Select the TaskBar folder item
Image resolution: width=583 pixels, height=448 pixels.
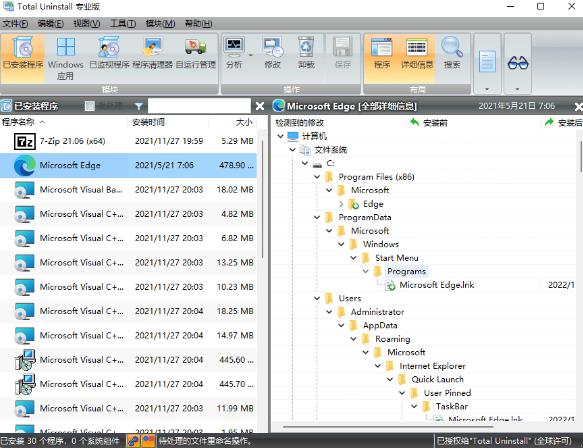pyautogui.click(x=452, y=406)
